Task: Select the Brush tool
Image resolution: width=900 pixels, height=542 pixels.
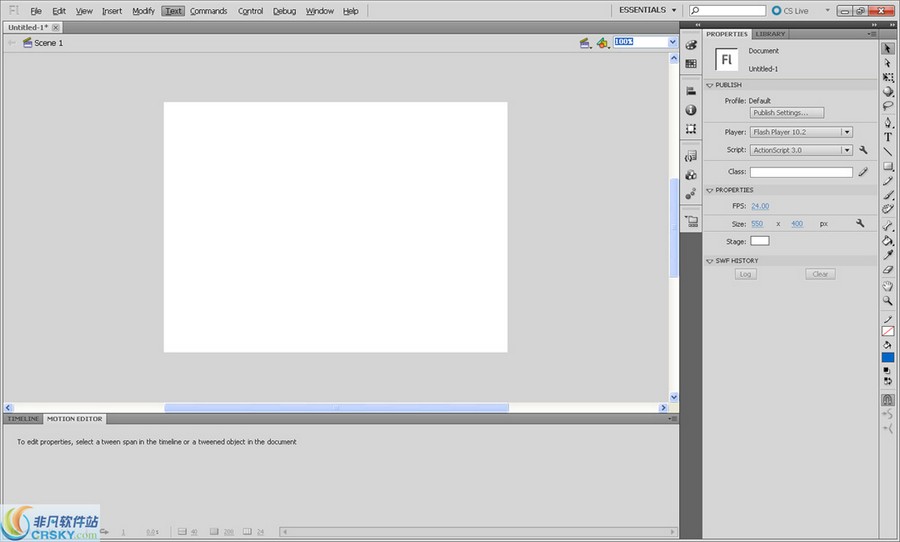Action: 887,195
